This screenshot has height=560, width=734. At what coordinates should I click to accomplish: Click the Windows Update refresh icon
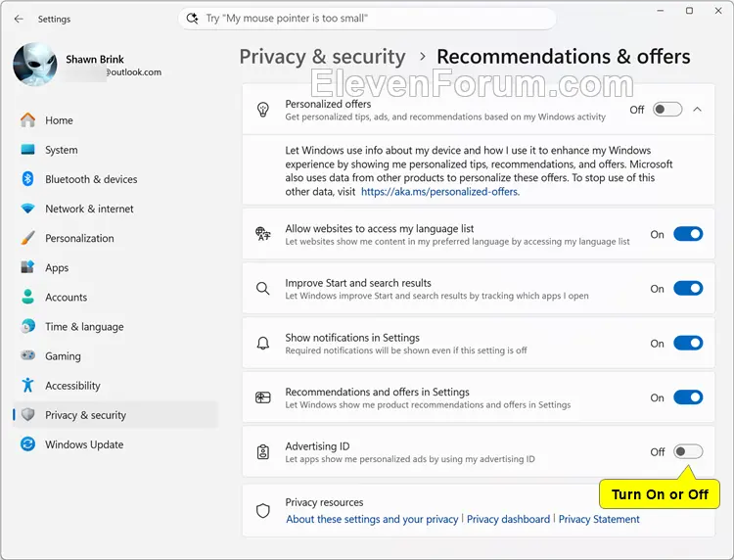point(28,443)
